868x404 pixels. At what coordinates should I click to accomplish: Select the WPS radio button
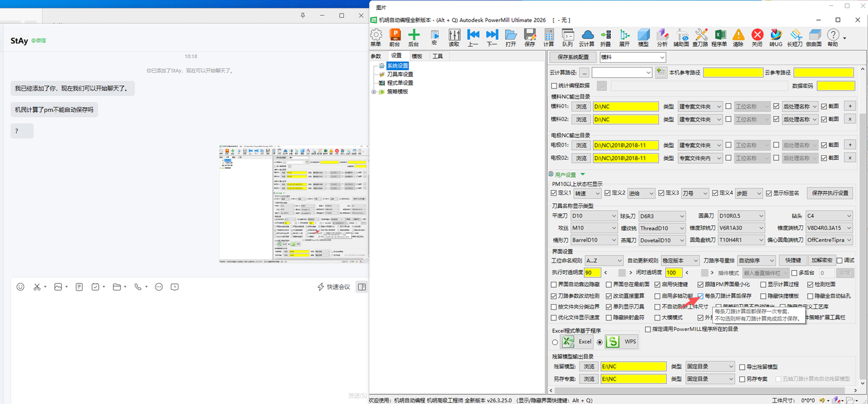[x=599, y=342]
